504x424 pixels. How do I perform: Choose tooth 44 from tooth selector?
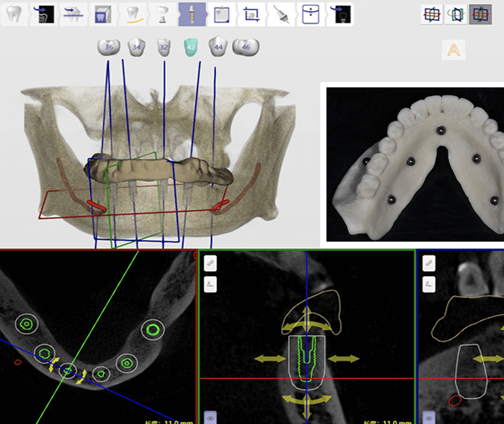coord(219,47)
